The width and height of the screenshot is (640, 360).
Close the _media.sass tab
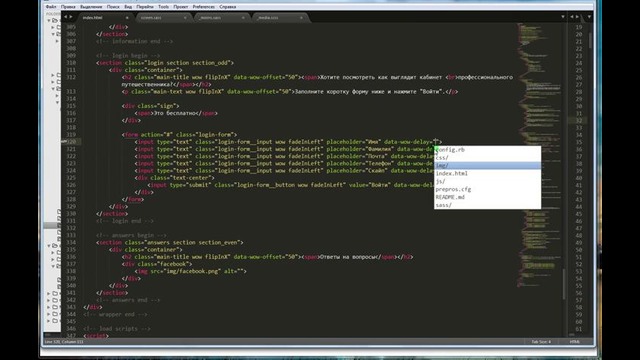302,18
